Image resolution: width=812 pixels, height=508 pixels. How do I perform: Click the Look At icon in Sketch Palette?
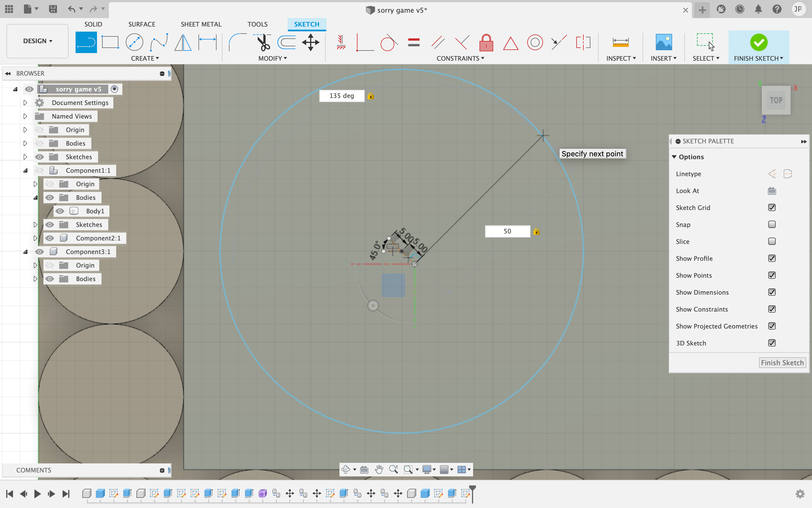coord(772,191)
